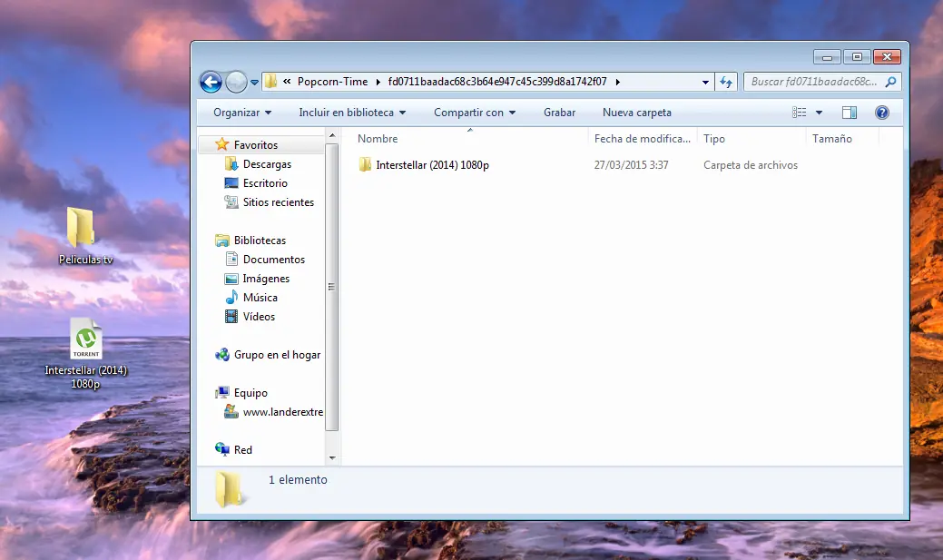This screenshot has width=943, height=560.
Task: Select Popcorn-Time in the address path
Action: coord(332,81)
